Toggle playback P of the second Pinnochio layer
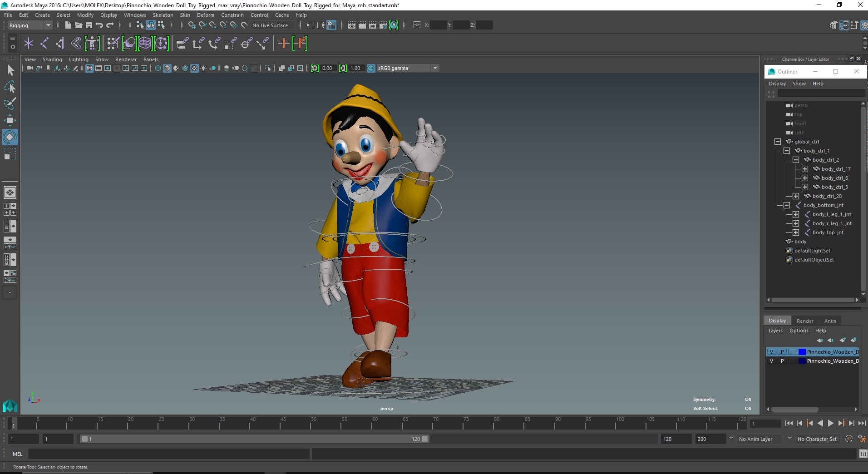The image size is (868, 474). [x=782, y=361]
